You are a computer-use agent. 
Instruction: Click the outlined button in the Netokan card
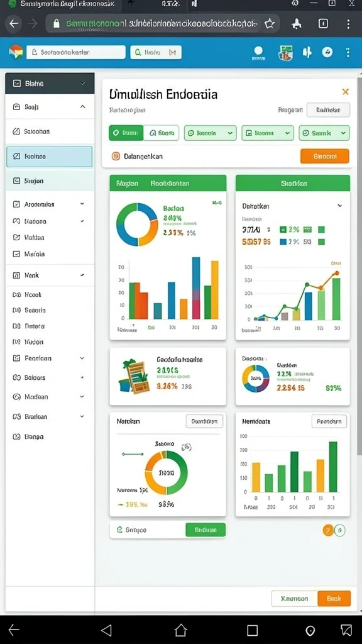[204, 421]
